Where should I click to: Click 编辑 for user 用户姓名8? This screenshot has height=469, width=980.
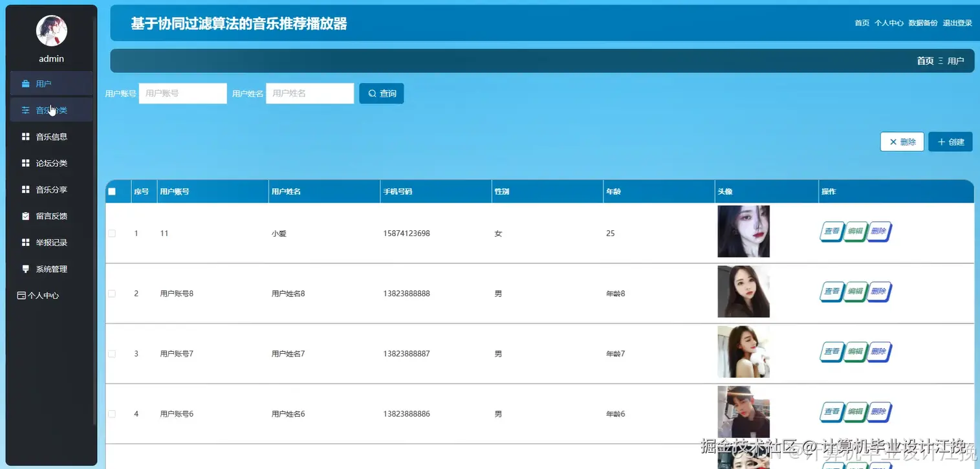[x=855, y=291]
